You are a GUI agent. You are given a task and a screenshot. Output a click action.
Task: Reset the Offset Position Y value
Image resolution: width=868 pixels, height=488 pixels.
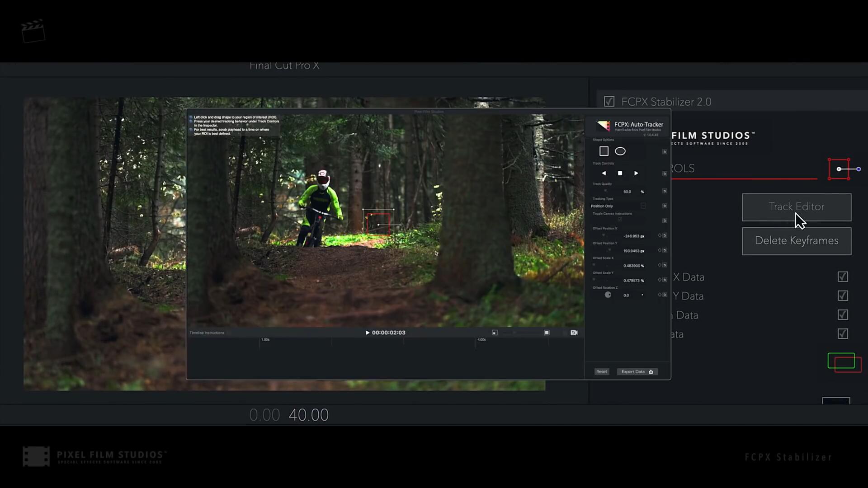[x=665, y=250]
